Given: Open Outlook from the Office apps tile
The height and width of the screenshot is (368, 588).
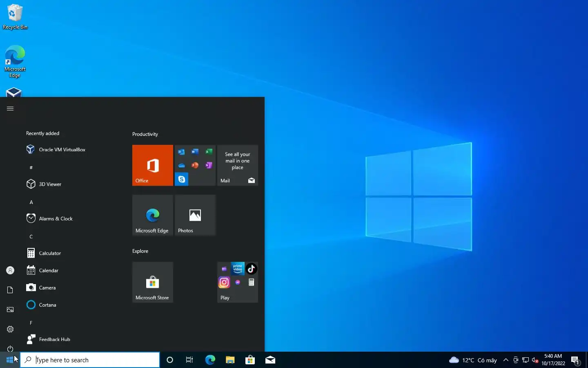Looking at the screenshot, I should (x=181, y=152).
